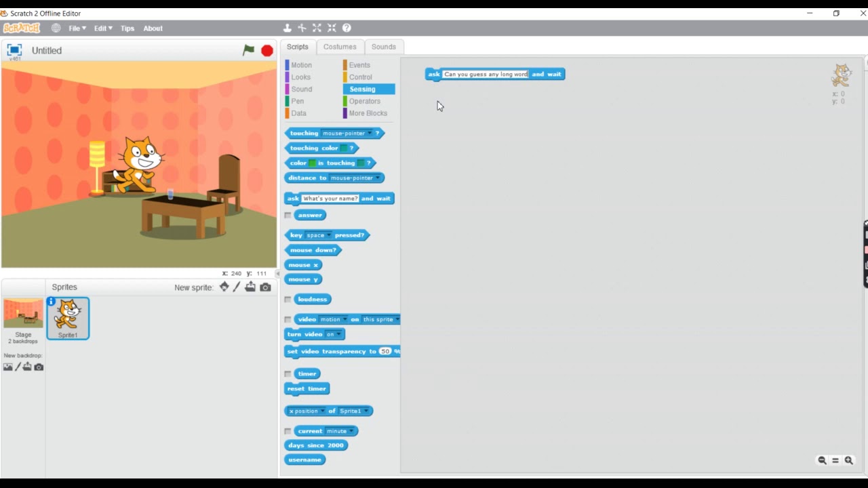Choose new sprite from library icon
Image resolution: width=868 pixels, height=488 pixels.
224,287
